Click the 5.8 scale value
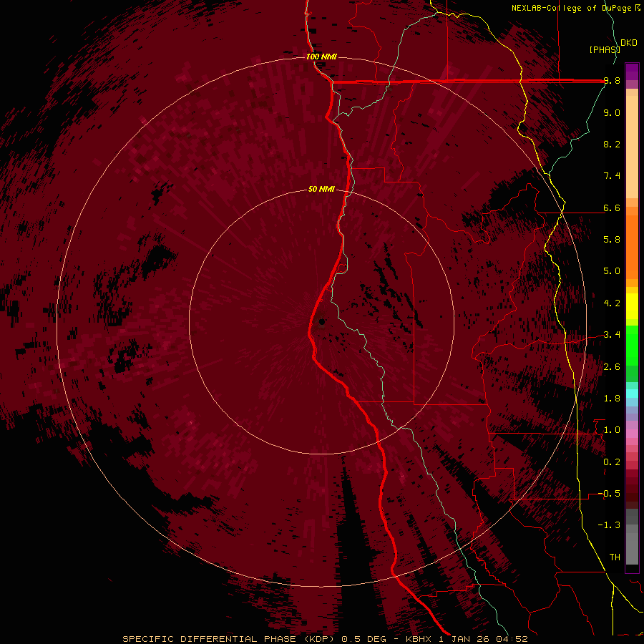Screen dimensions: 644x644 (612, 240)
